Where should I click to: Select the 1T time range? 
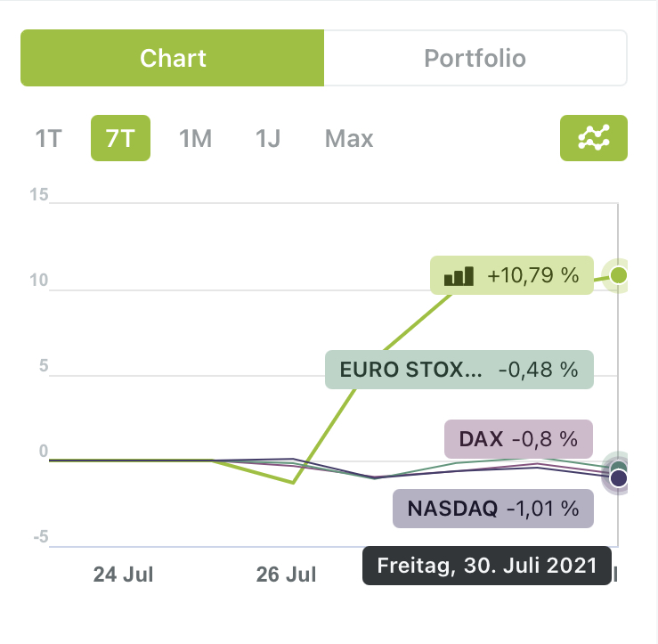pyautogui.click(x=49, y=139)
